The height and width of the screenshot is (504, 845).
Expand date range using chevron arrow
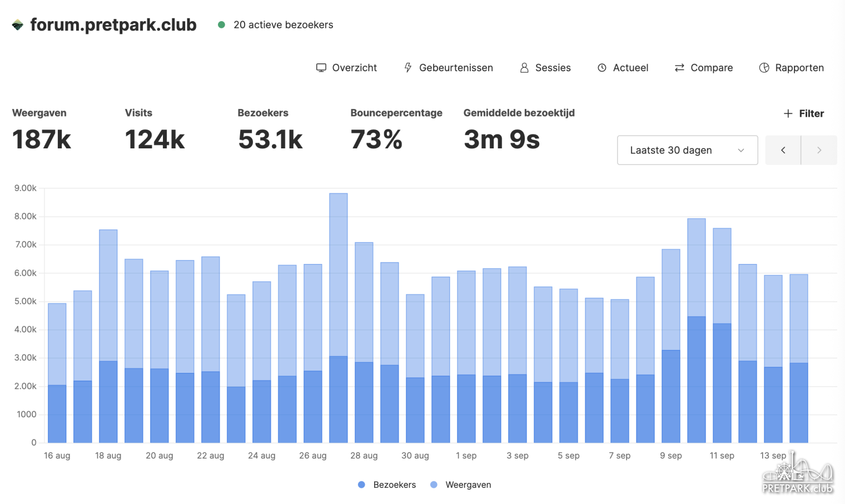point(741,150)
